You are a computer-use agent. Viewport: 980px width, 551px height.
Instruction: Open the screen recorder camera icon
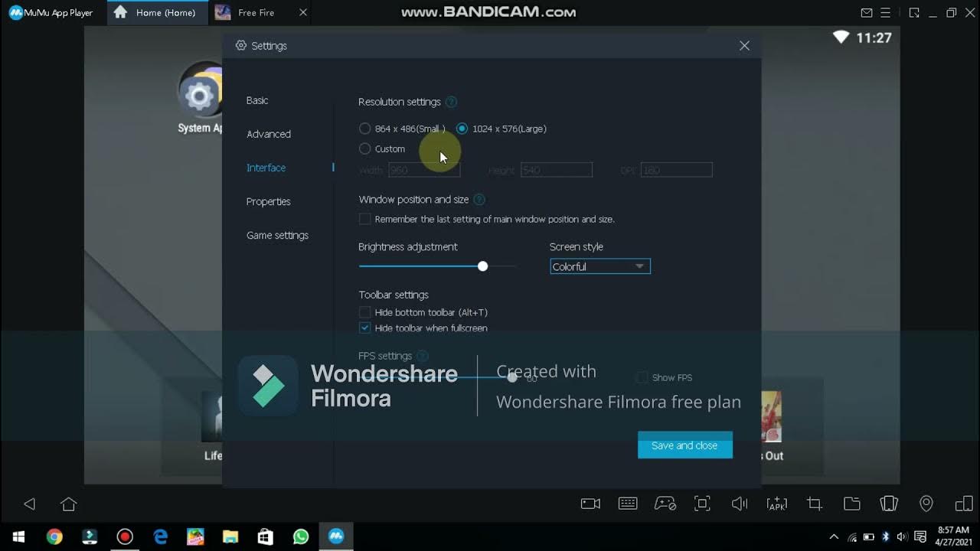[590, 504]
